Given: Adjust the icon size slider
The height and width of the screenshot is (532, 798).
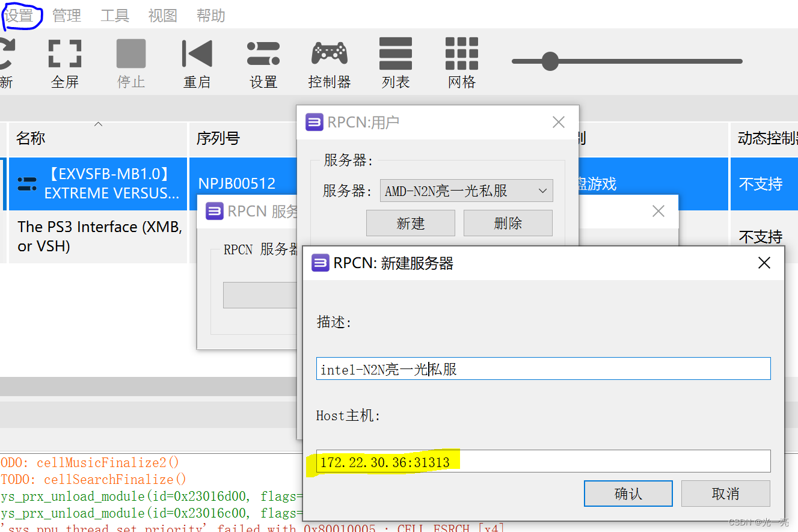Looking at the screenshot, I should (550, 61).
